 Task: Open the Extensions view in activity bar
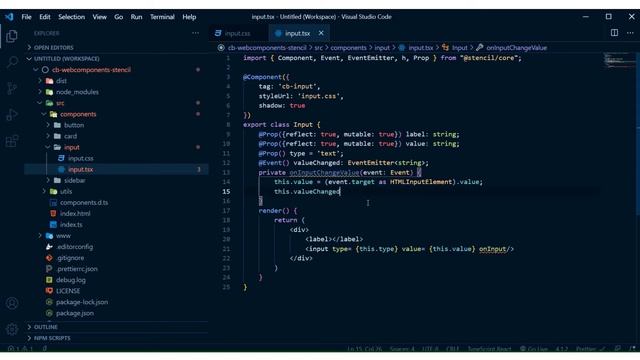click(x=12, y=141)
